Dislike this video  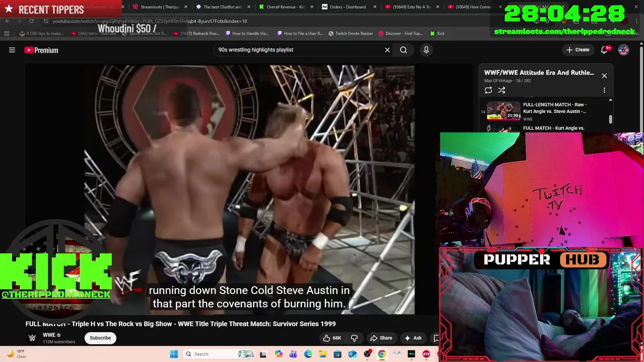(354, 338)
